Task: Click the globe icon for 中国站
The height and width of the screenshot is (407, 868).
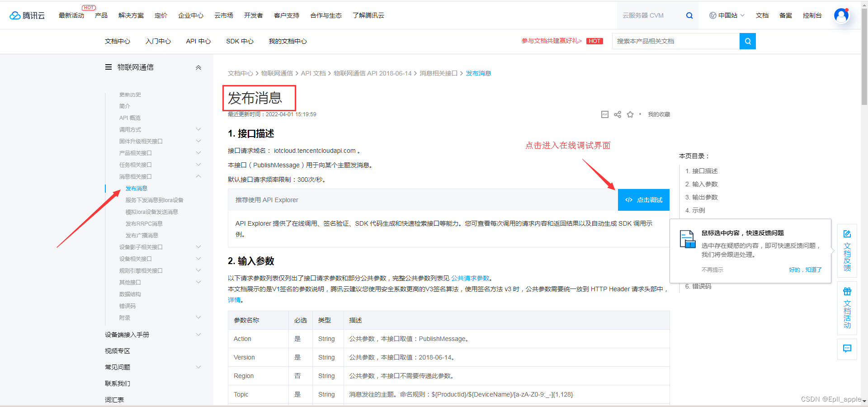Action: (x=713, y=15)
